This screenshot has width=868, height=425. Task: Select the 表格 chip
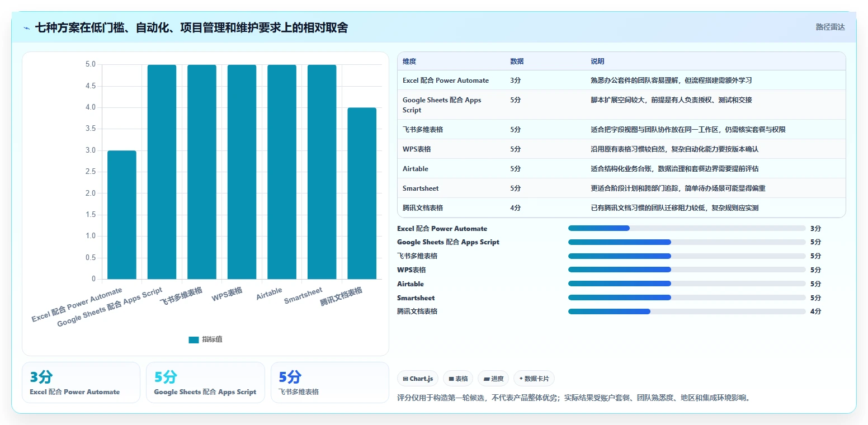(458, 379)
